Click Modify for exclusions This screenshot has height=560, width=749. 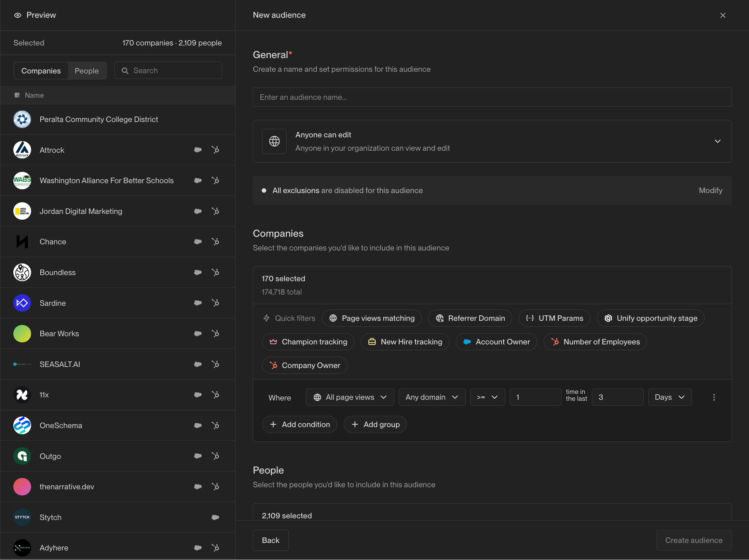(x=710, y=191)
